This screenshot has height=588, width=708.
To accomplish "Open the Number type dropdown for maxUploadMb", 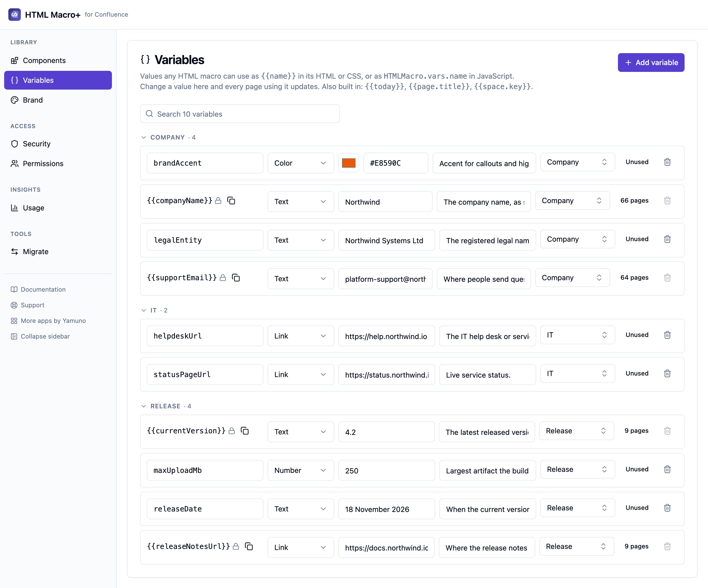I will 300,470.
